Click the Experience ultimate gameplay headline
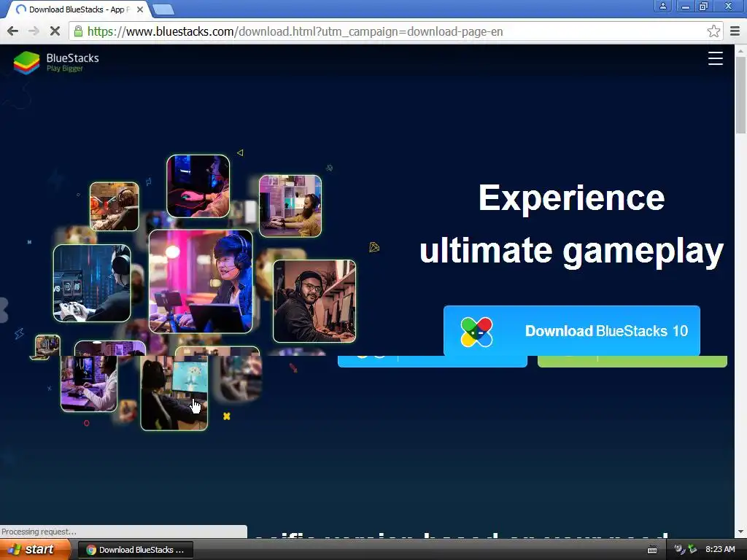Viewport: 747px width, 560px height. (571, 224)
